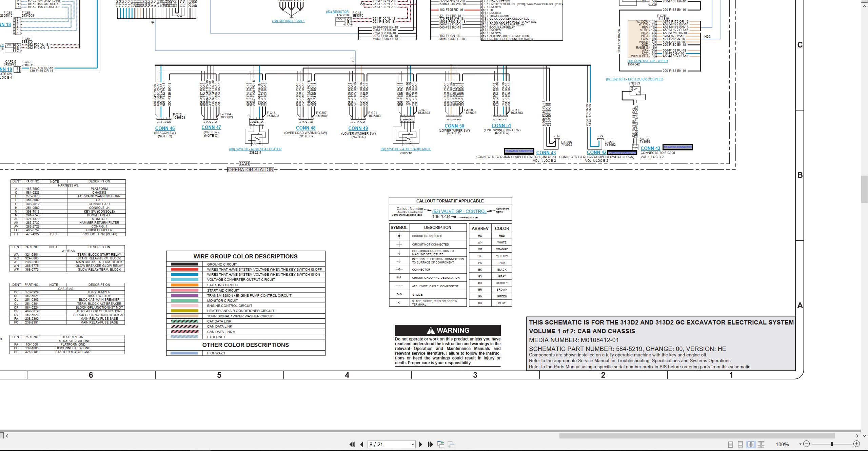Click the orange STARTING CIRCUIT color swatch
The height and width of the screenshot is (451, 868).
[x=184, y=285]
